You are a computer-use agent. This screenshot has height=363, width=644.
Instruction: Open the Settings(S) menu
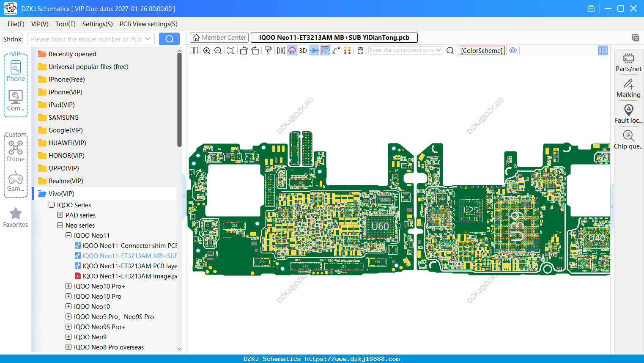pos(98,24)
